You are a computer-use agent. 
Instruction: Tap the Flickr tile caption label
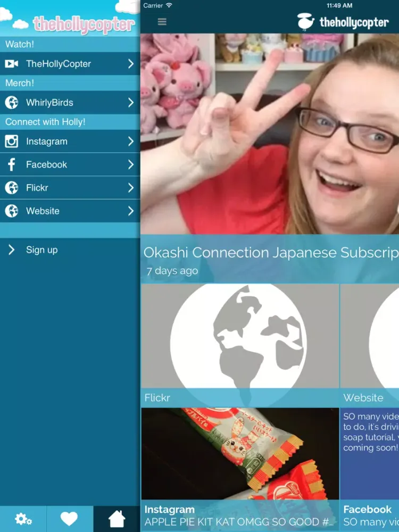tap(157, 397)
